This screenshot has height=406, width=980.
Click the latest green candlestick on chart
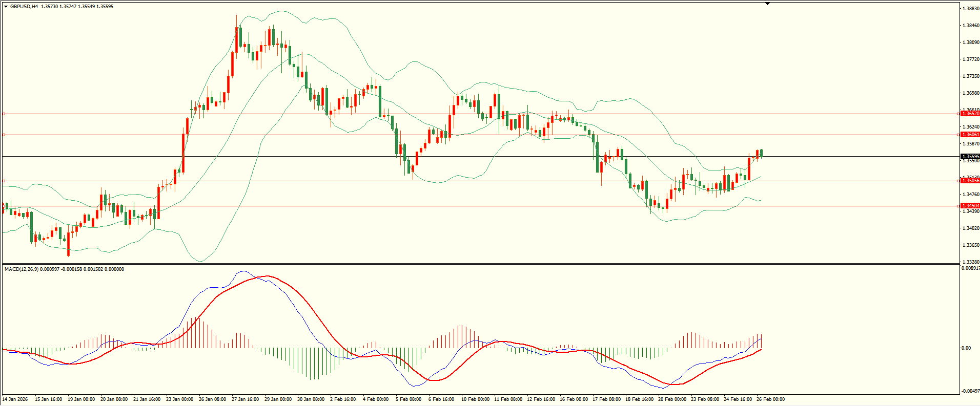[762, 153]
